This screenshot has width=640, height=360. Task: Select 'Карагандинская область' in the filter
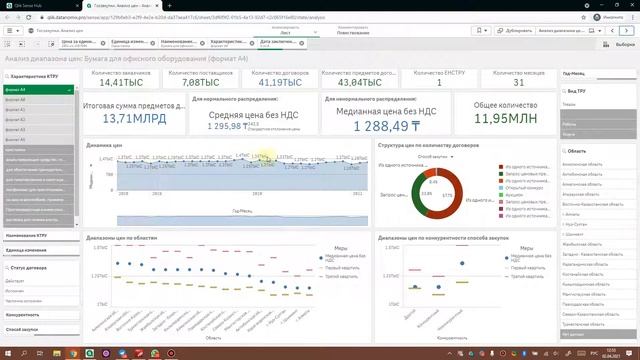tap(598, 264)
